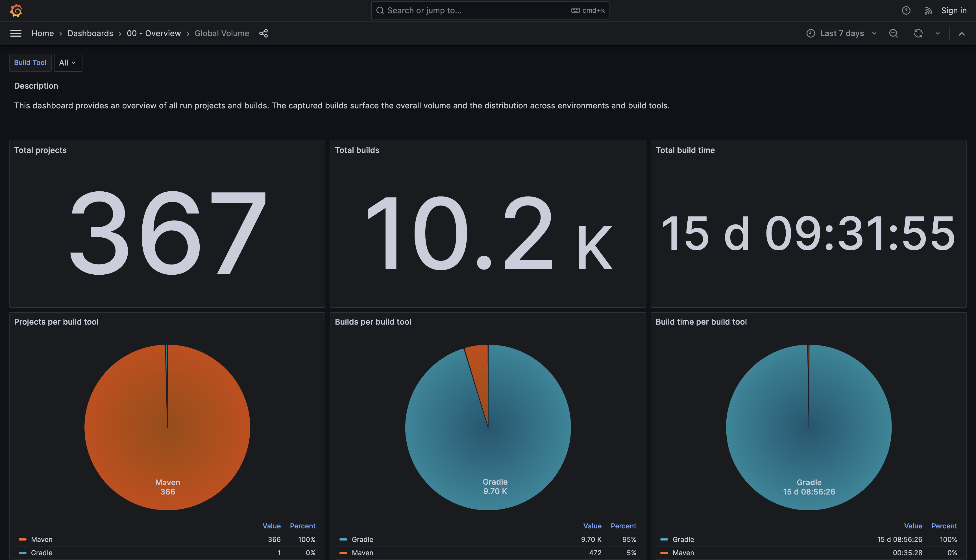Click the zoom out time range icon

[893, 34]
